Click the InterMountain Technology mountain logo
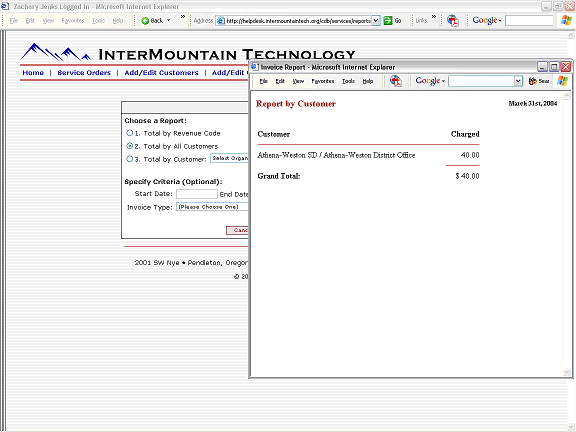The height and width of the screenshot is (432, 576). click(55, 52)
